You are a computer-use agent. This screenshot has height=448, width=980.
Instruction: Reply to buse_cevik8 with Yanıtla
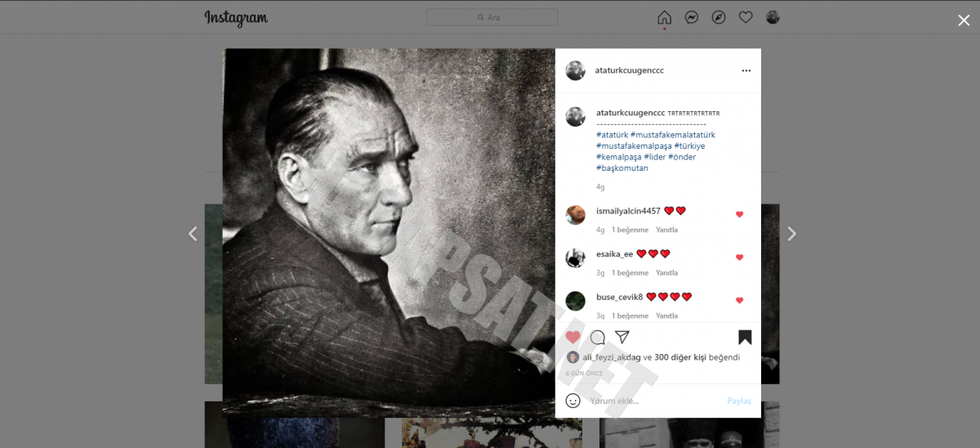pyautogui.click(x=666, y=316)
